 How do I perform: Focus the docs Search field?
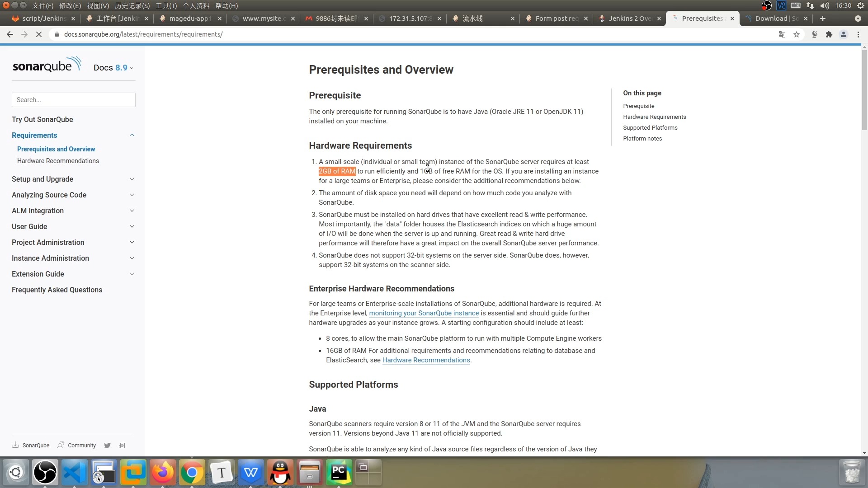(74, 100)
